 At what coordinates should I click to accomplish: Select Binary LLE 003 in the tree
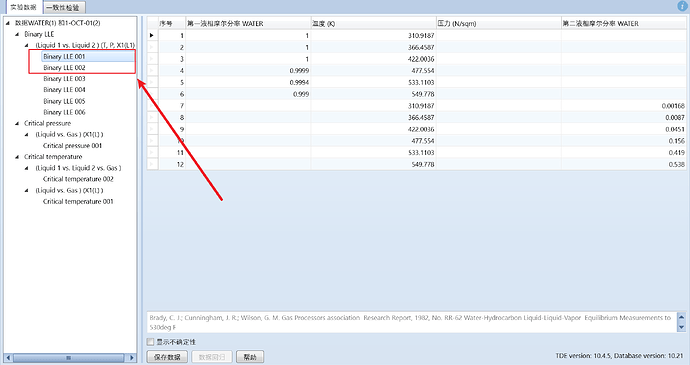pos(64,78)
